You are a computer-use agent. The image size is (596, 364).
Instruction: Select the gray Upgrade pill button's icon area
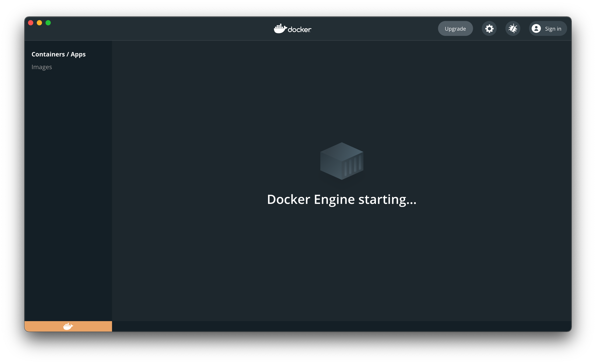(455, 28)
